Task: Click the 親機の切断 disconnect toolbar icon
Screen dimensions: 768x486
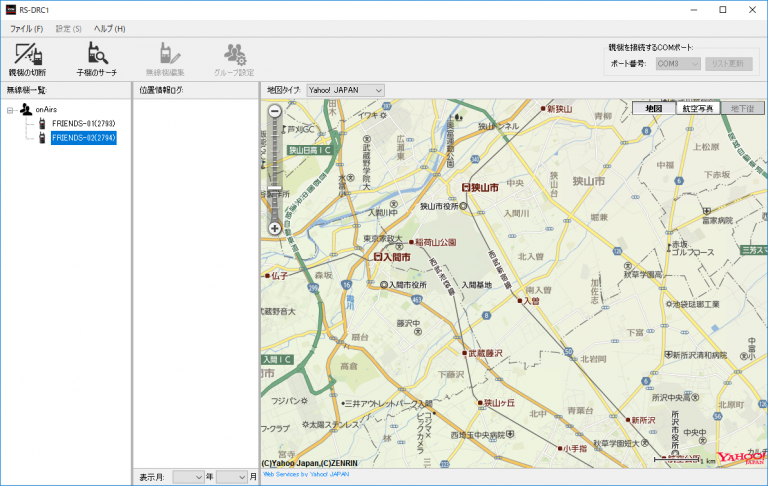Action: pyautogui.click(x=28, y=59)
